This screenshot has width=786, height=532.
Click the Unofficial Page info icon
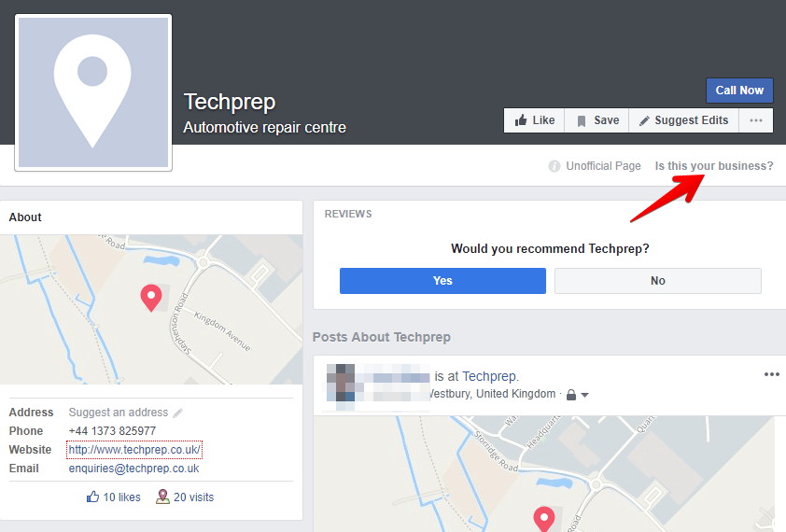(x=554, y=166)
